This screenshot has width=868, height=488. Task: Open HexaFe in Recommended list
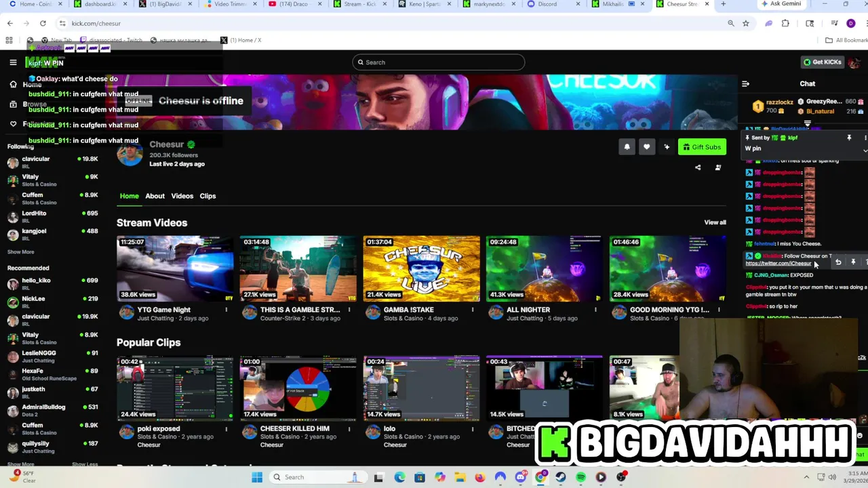[52, 374]
